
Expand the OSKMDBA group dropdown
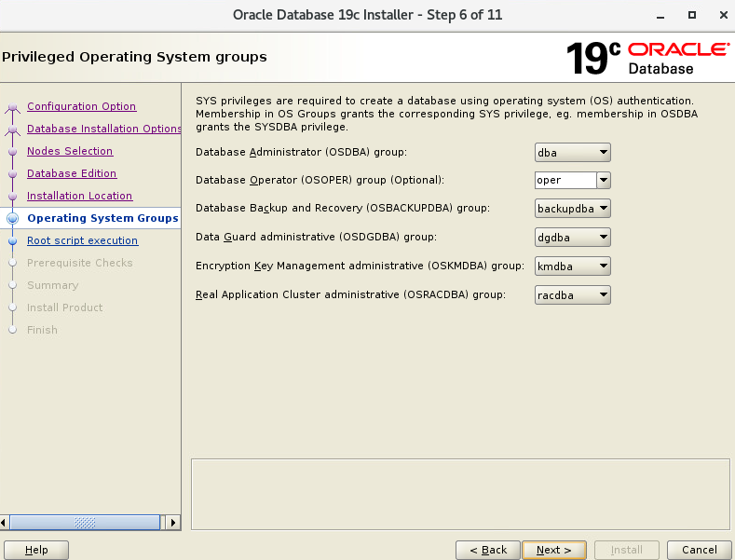[x=573, y=266]
